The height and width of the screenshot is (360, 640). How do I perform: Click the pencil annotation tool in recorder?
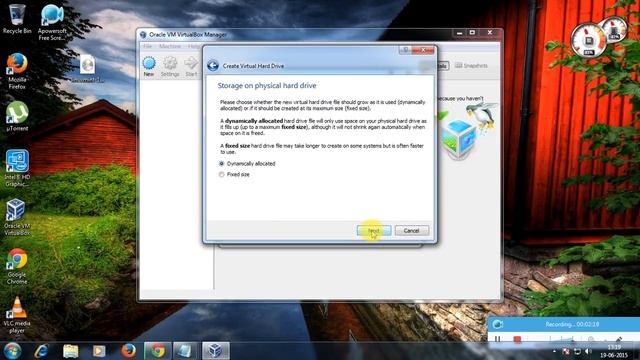pos(618,339)
